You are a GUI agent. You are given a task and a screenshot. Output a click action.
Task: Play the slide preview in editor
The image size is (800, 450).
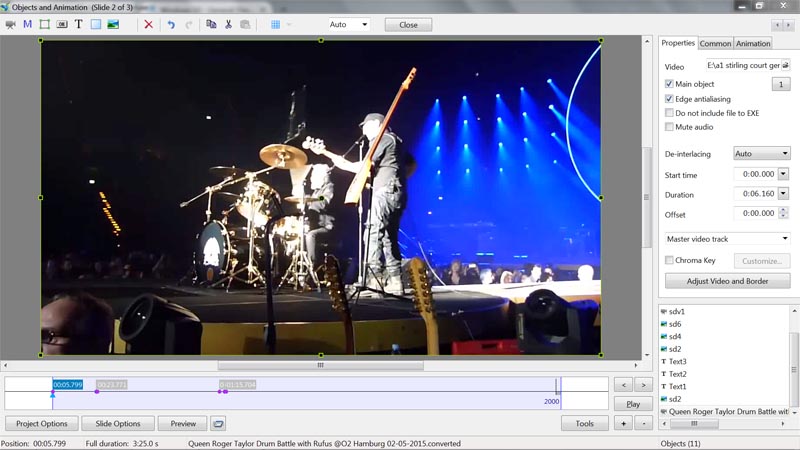633,404
